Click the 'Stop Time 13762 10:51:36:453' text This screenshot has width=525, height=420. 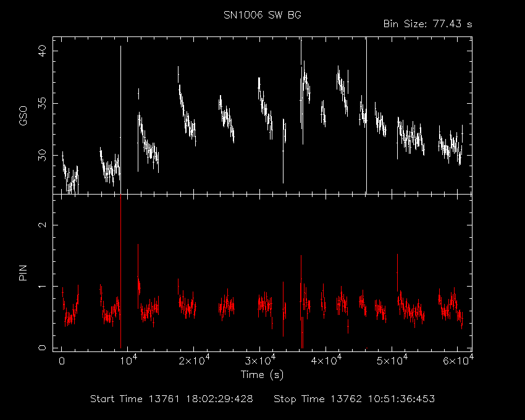coord(355,399)
